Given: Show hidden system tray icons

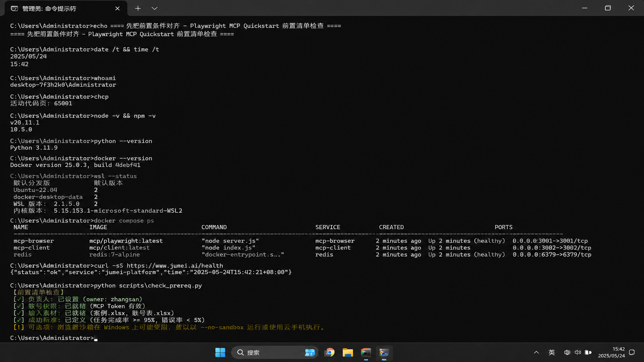Looking at the screenshot, I should coord(536,352).
